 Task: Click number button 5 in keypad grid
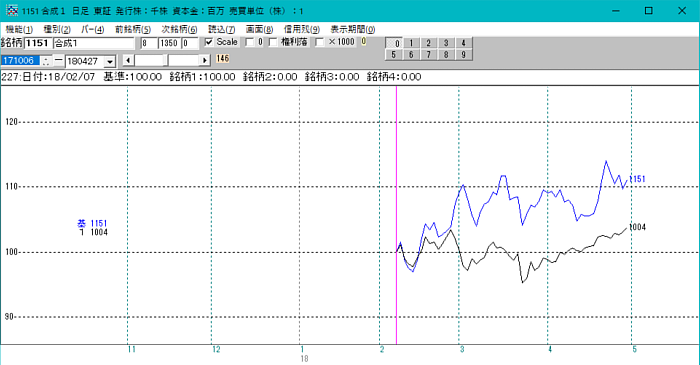click(x=394, y=55)
